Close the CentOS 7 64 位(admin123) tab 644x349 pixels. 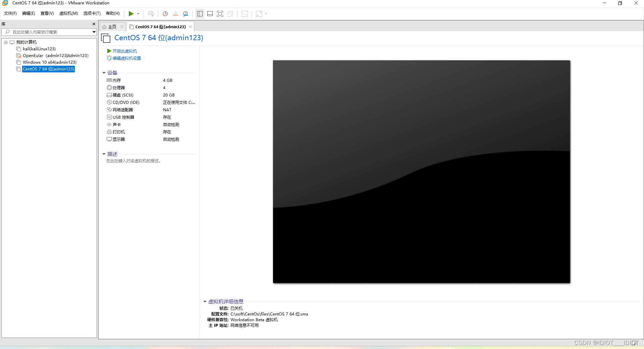[x=191, y=27]
